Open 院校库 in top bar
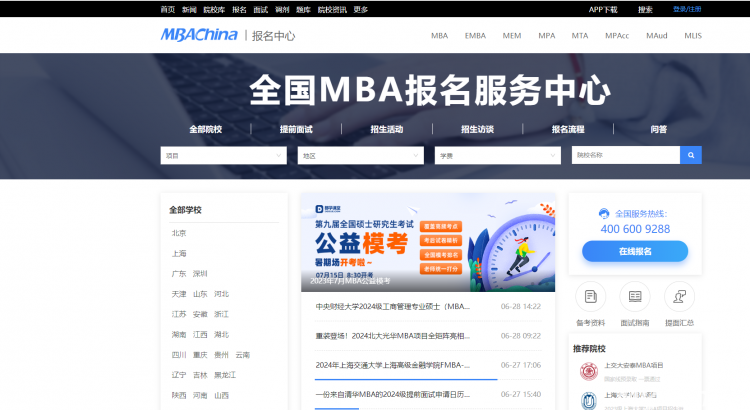This screenshot has height=410, width=750. [214, 10]
